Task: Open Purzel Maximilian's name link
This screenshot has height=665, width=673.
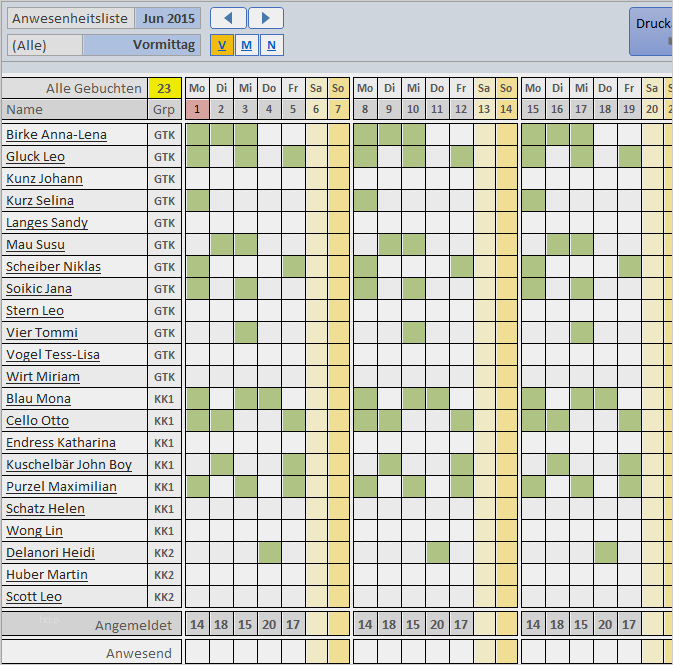Action: tap(61, 487)
